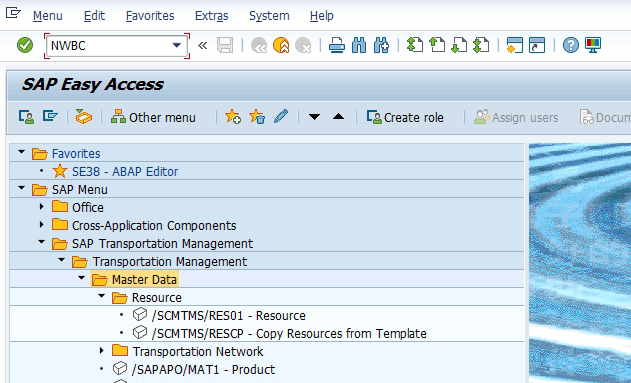Open the System menu
This screenshot has width=631, height=383.
[x=269, y=16]
